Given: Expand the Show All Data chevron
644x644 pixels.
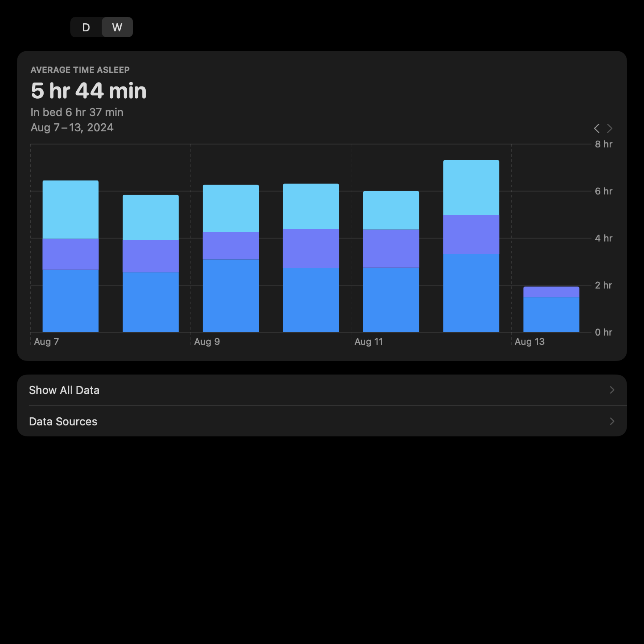Looking at the screenshot, I should 612,390.
